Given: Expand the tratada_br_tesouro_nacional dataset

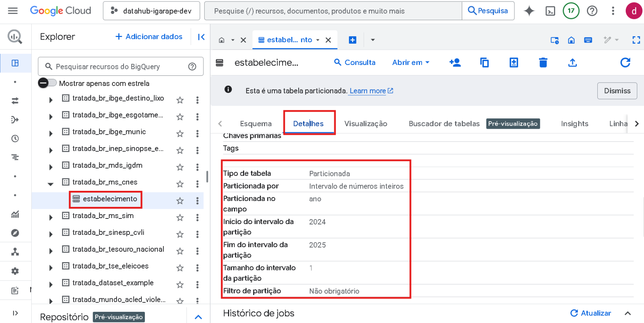Looking at the screenshot, I should pos(50,251).
